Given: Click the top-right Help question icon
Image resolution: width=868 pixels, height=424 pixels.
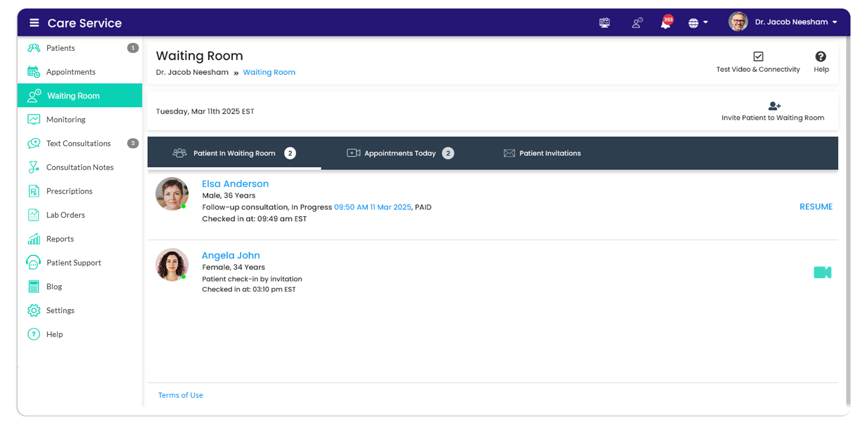Looking at the screenshot, I should 821,56.
